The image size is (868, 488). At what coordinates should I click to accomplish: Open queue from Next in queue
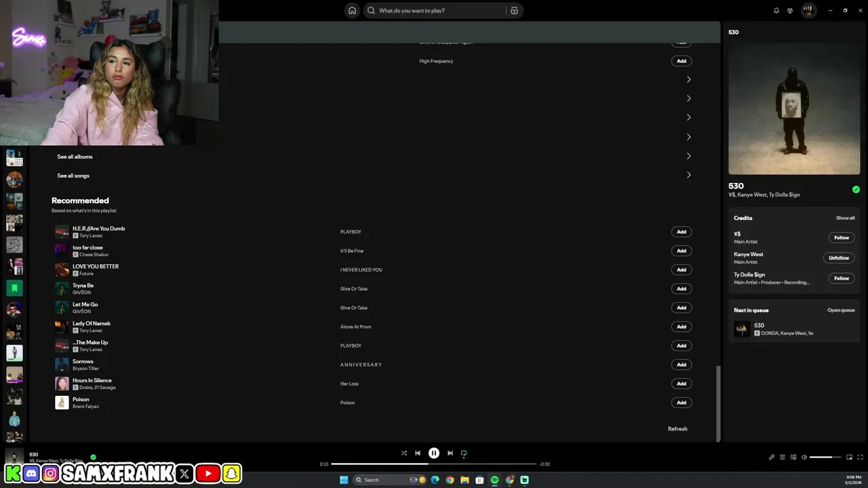[x=841, y=310]
